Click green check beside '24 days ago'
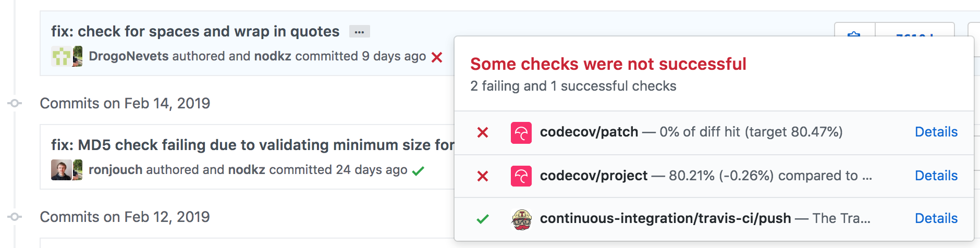The image size is (980, 248). coord(418,171)
